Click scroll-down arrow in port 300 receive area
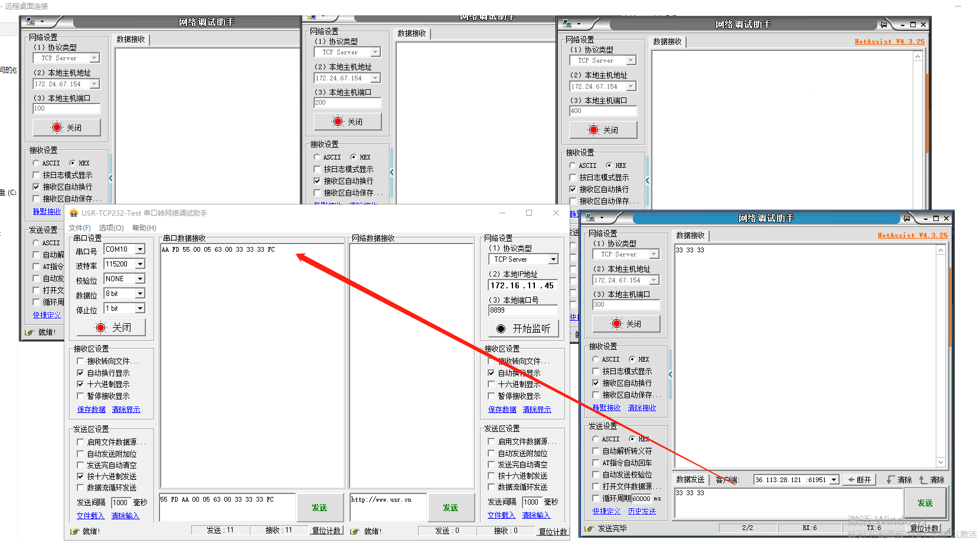Screen dimensions: 980x543 pos(940,463)
